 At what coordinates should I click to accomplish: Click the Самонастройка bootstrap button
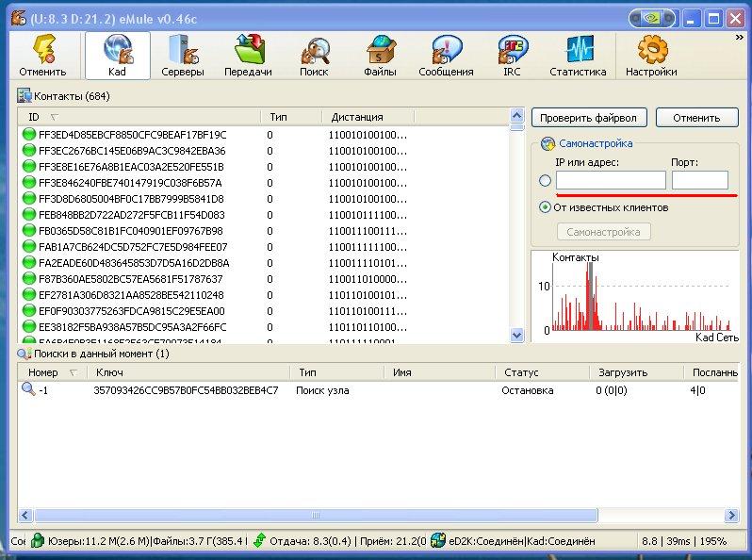(x=604, y=232)
